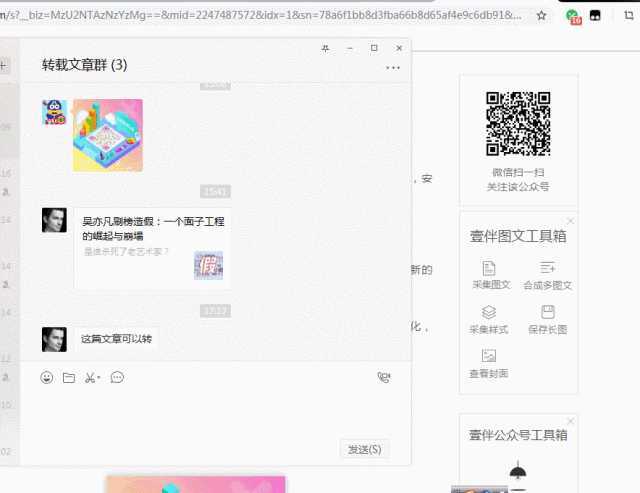Screen dimensions: 640x493
Task: Click the 壹伴公众号工具箱 heading
Action: [518, 435]
